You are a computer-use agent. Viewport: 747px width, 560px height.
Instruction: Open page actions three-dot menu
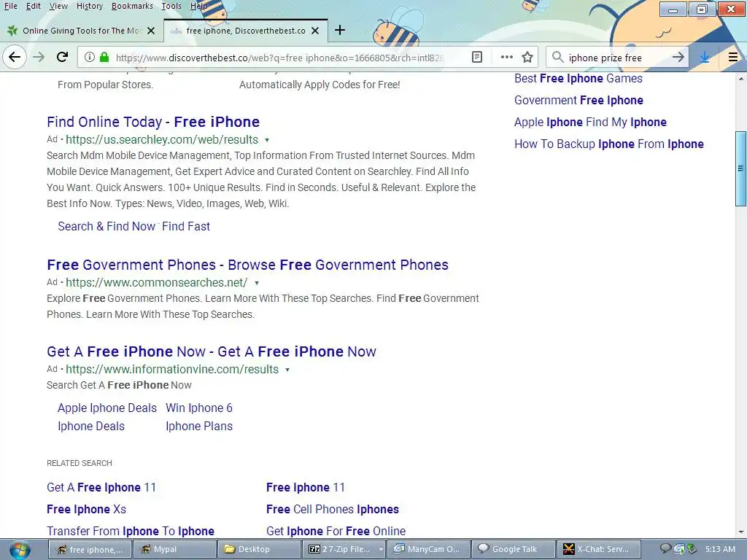(x=507, y=58)
